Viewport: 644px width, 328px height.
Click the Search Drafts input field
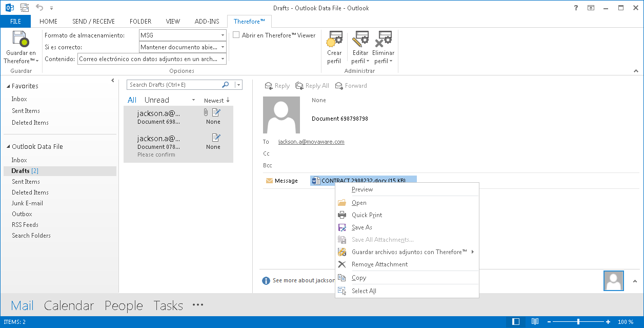tap(174, 85)
